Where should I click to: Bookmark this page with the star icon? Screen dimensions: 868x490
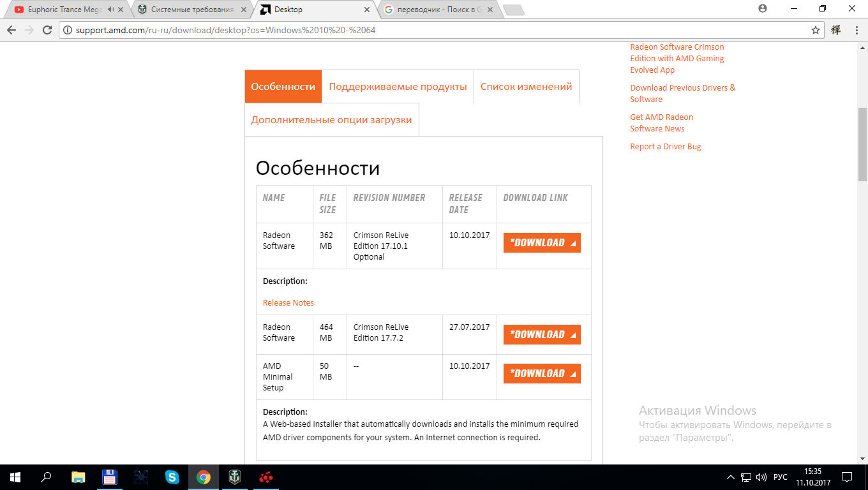tap(815, 30)
